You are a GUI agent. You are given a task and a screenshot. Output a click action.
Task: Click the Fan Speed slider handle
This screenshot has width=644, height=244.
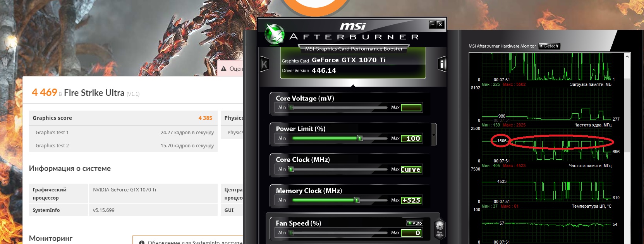coord(291,232)
